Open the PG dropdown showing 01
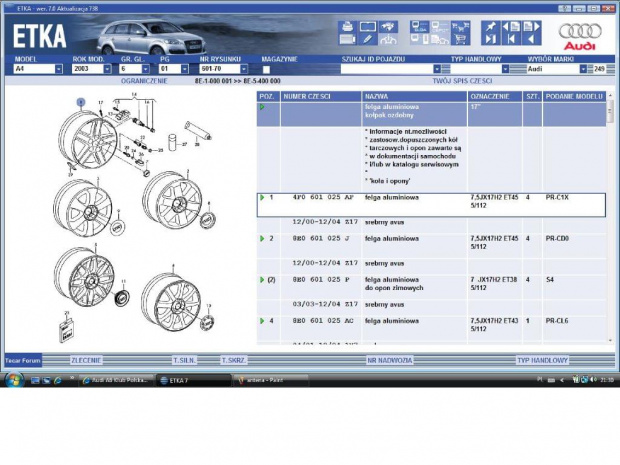620x465 pixels. click(185, 69)
